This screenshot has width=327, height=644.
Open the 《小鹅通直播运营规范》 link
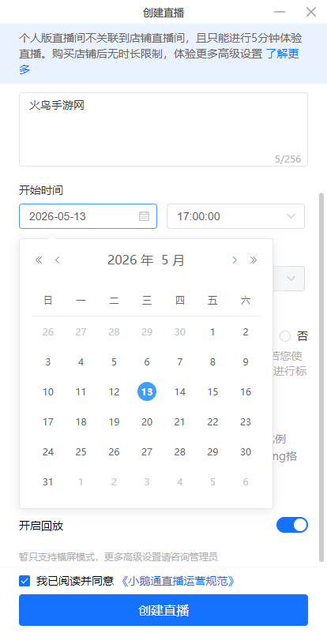coord(179,581)
